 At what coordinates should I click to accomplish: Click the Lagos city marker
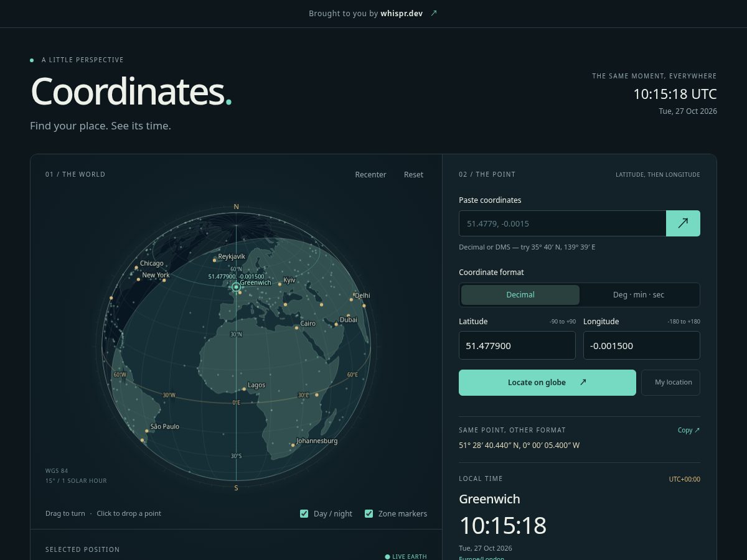tap(244, 390)
